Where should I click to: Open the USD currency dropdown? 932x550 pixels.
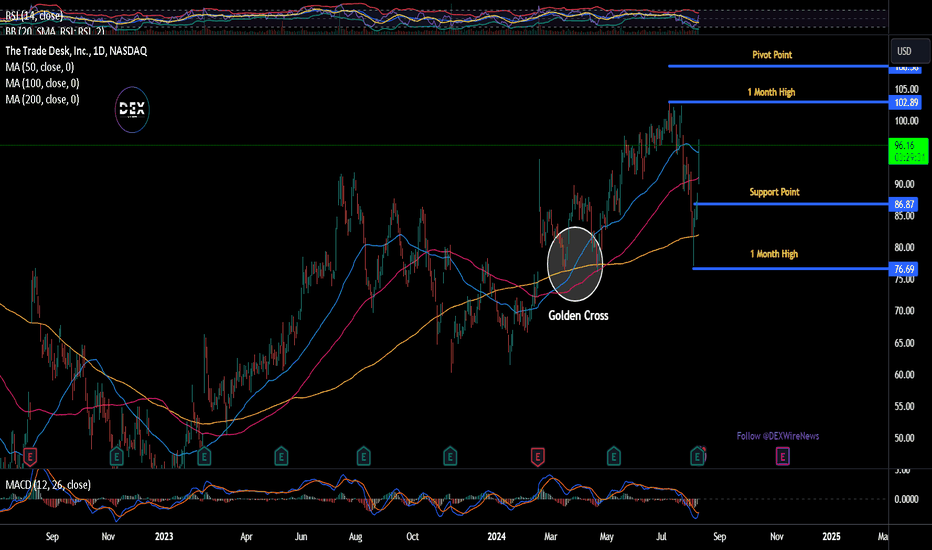(x=910, y=51)
